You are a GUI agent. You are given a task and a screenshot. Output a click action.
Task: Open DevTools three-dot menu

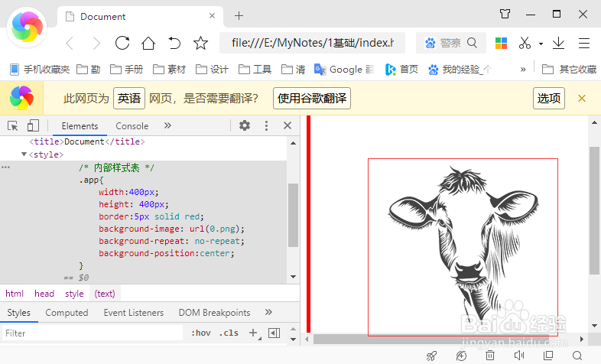pyautogui.click(x=266, y=125)
